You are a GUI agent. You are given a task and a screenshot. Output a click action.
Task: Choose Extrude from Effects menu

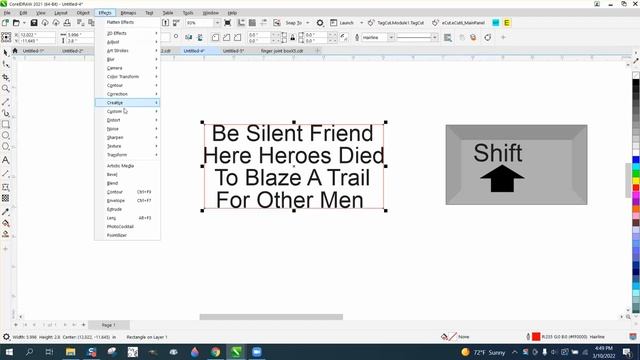[x=127, y=209]
